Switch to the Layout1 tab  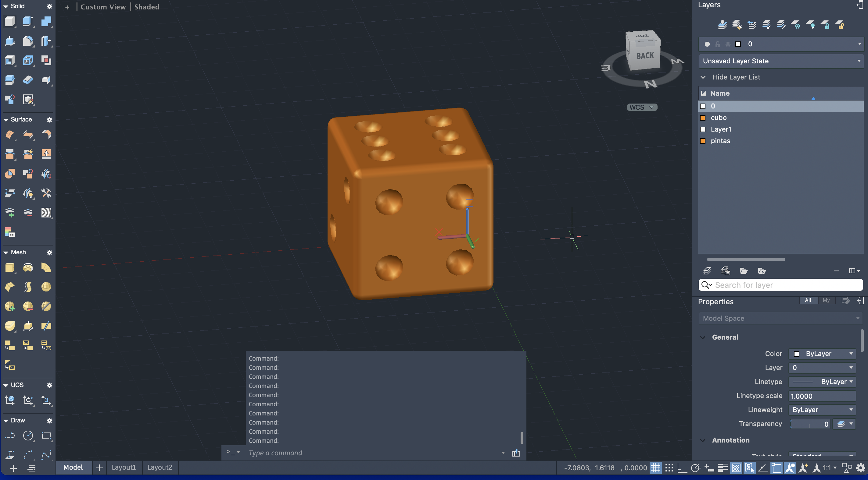(124, 467)
